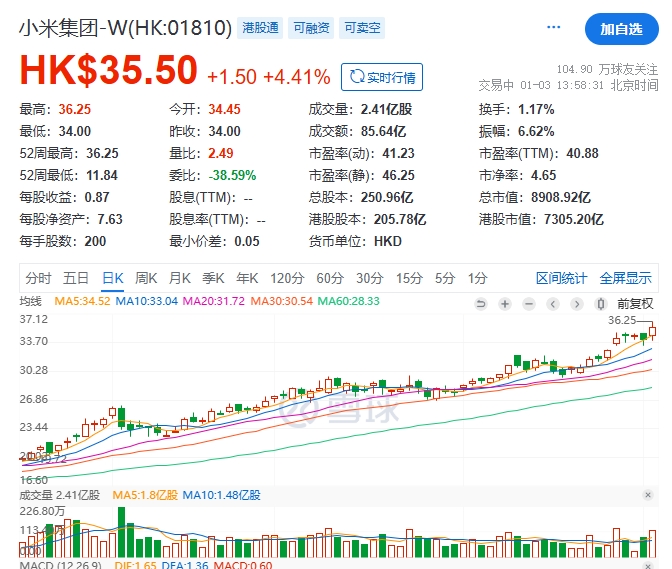Screen dimensions: 672x569
Task: Switch to the 分时 chart tab
Action: click(x=38, y=279)
